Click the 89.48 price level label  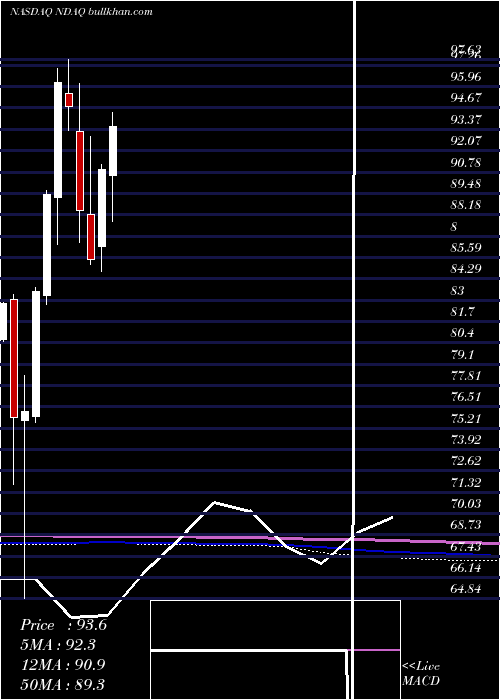click(466, 184)
